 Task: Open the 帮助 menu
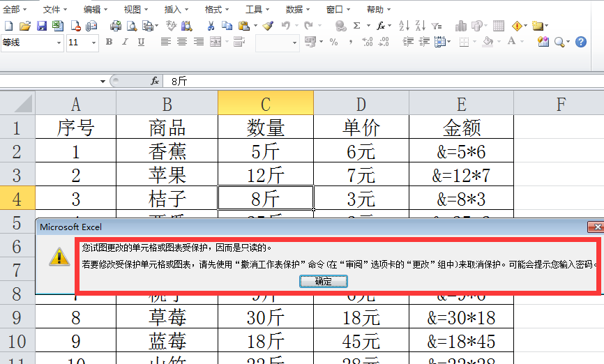pyautogui.click(x=378, y=9)
